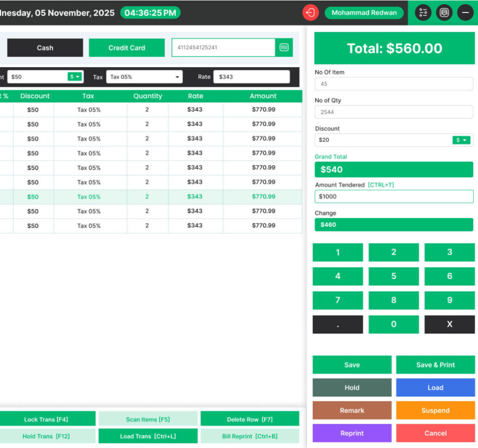Open the settings sliders icon
This screenshot has height=448, width=478.
[423, 13]
